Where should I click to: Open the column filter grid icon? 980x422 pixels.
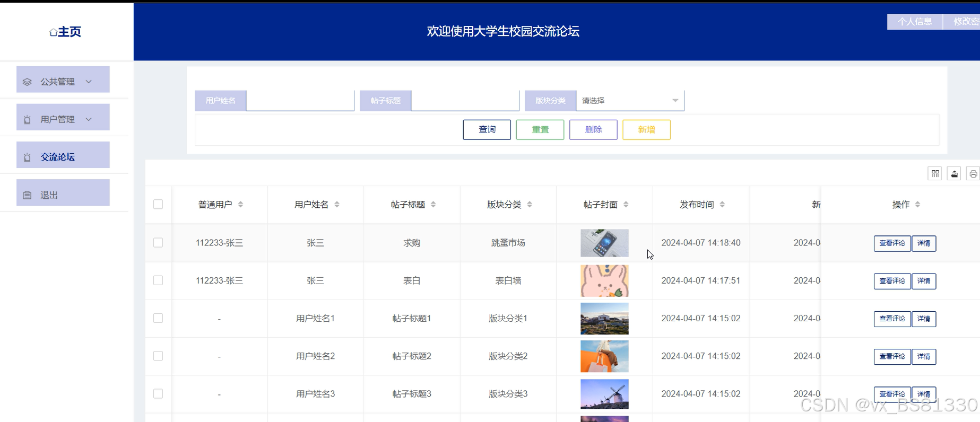(x=935, y=173)
